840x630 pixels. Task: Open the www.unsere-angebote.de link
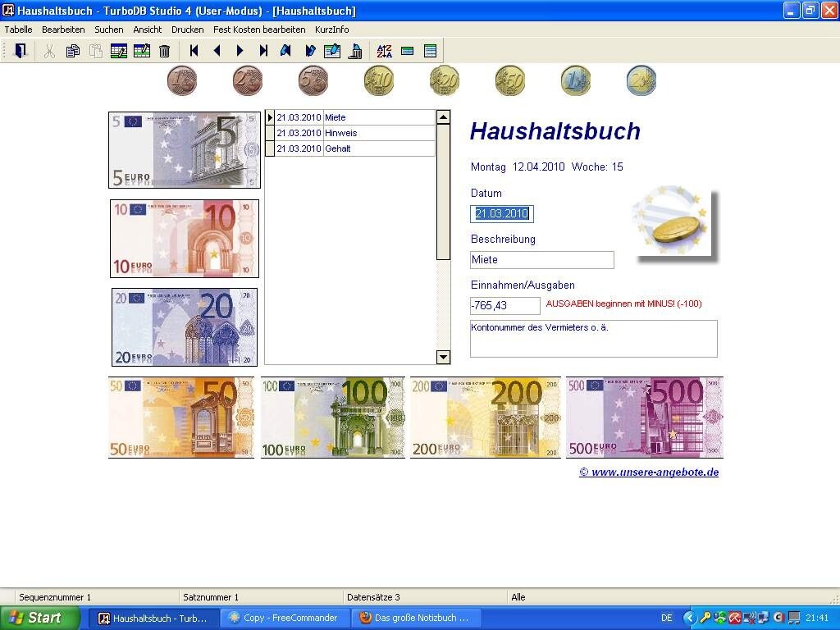649,472
